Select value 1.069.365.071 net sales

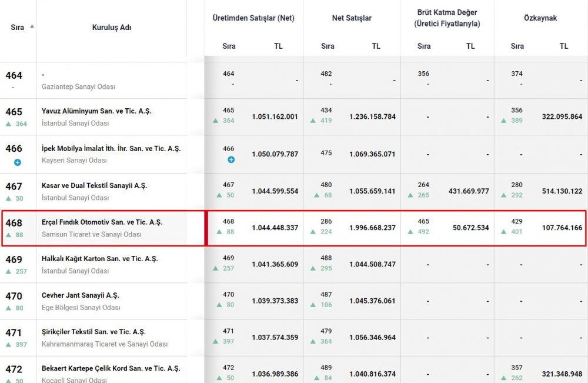pos(372,154)
